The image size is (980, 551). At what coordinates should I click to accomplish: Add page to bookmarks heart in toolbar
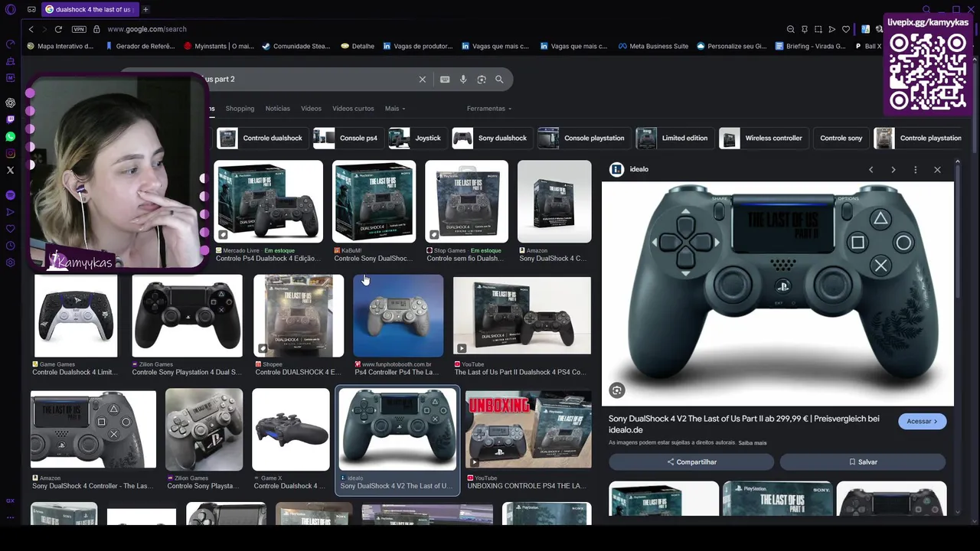pyautogui.click(x=845, y=29)
